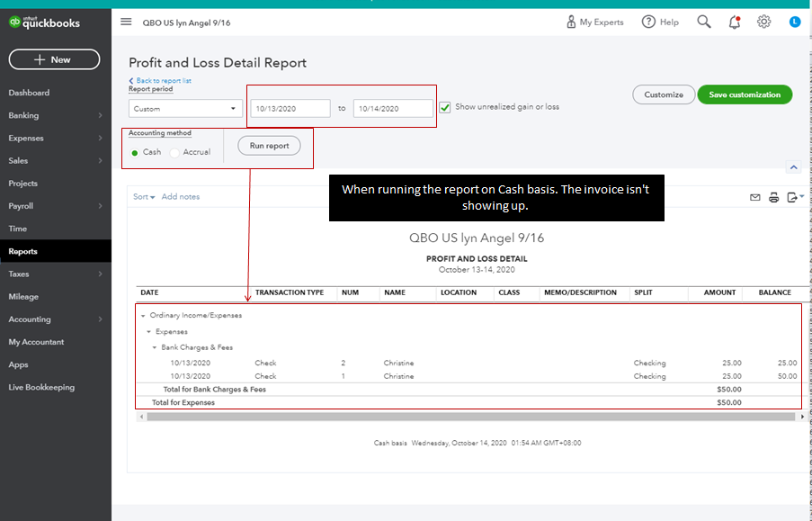Image resolution: width=812 pixels, height=521 pixels.
Task: Collapse Ordinary Income/Expenses section
Action: 143,315
